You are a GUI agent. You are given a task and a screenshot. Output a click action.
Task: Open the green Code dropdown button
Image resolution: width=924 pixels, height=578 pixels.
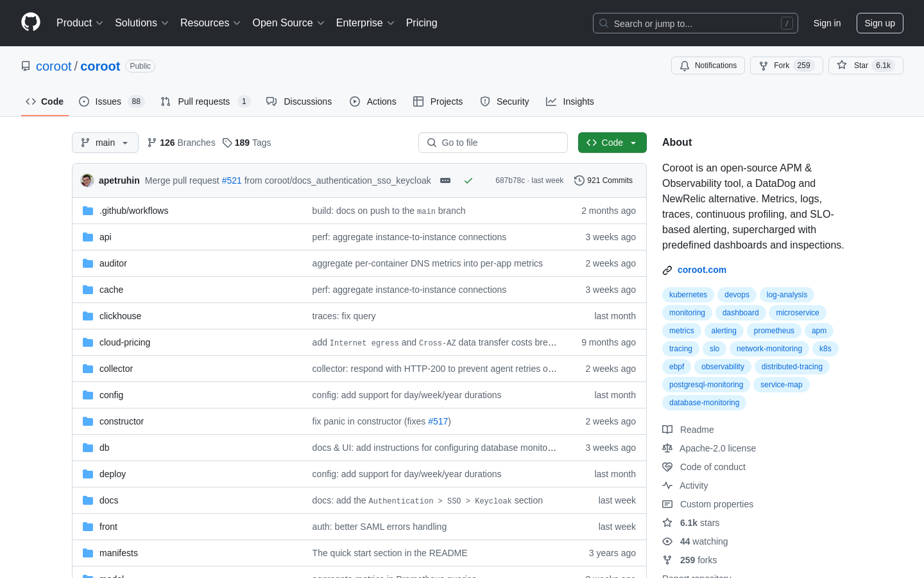click(612, 143)
